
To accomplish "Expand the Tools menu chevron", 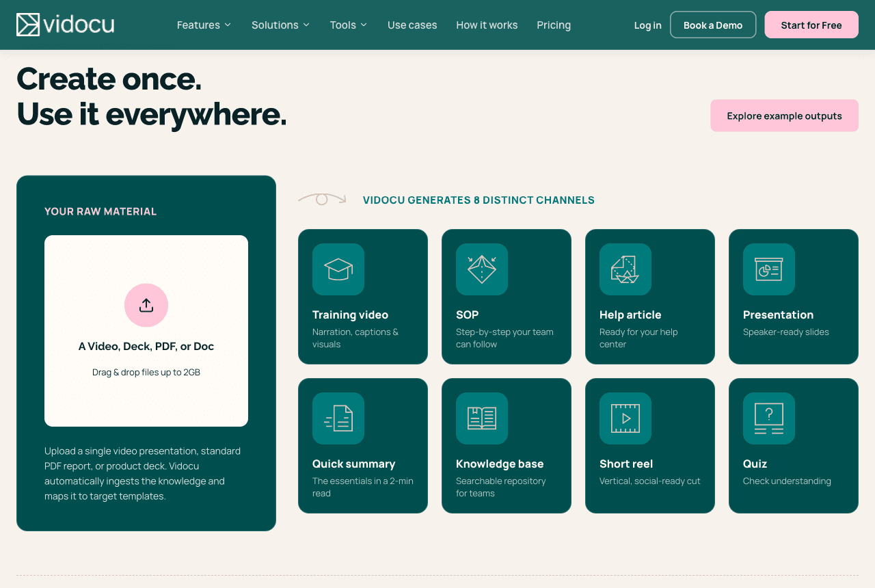I will coord(364,25).
